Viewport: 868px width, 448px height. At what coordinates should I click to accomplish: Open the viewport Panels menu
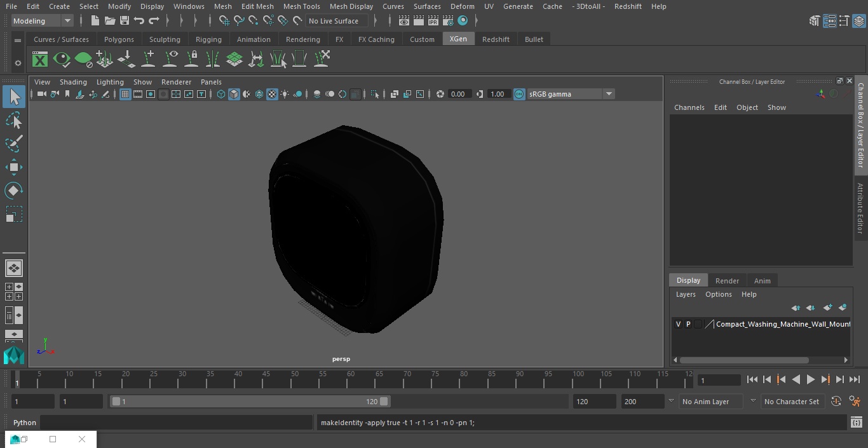tap(211, 82)
